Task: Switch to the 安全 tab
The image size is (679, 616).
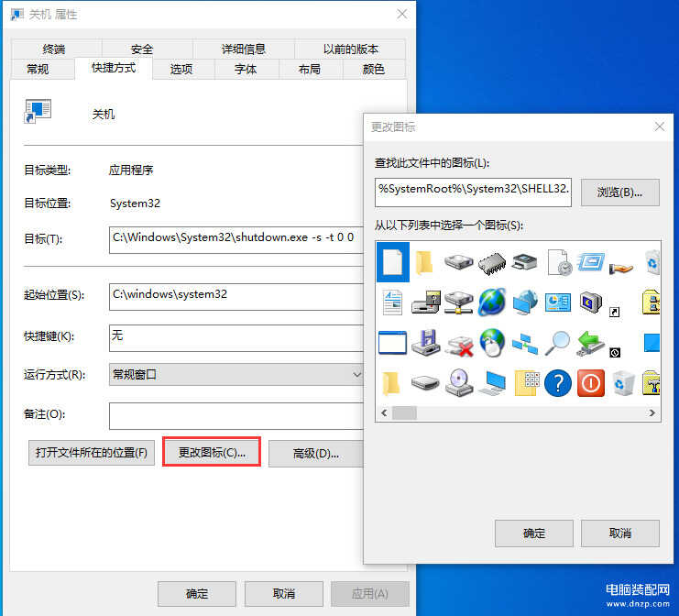Action: (142, 49)
